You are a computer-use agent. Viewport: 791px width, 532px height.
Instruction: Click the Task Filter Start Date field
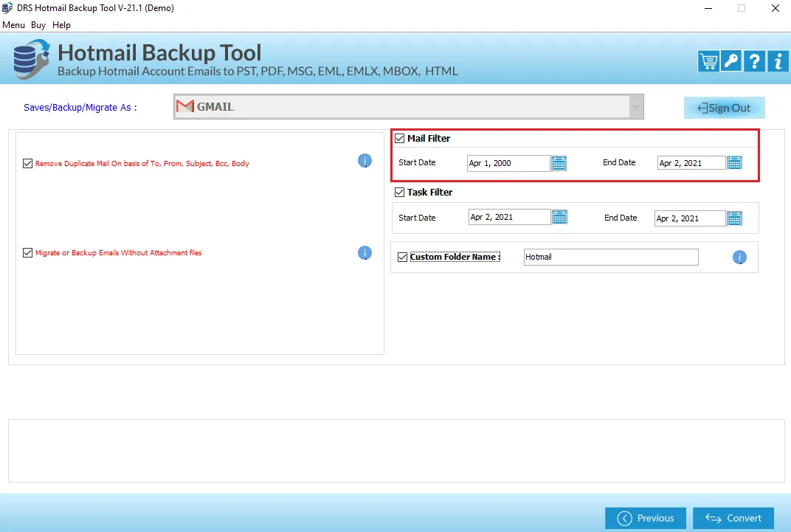pos(510,218)
